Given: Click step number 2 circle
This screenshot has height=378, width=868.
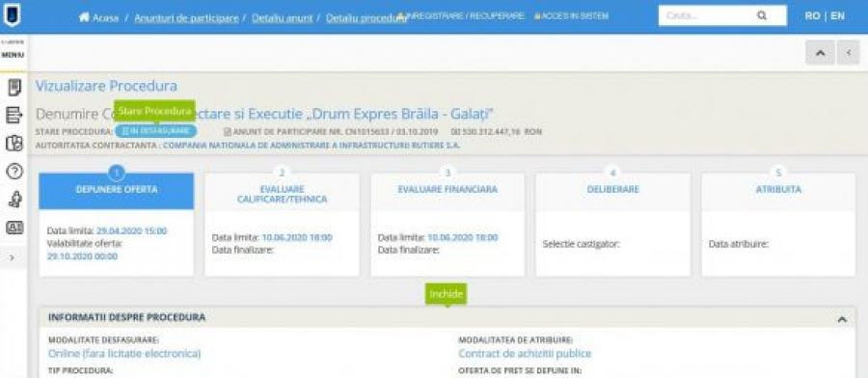Looking at the screenshot, I should coord(282,174).
